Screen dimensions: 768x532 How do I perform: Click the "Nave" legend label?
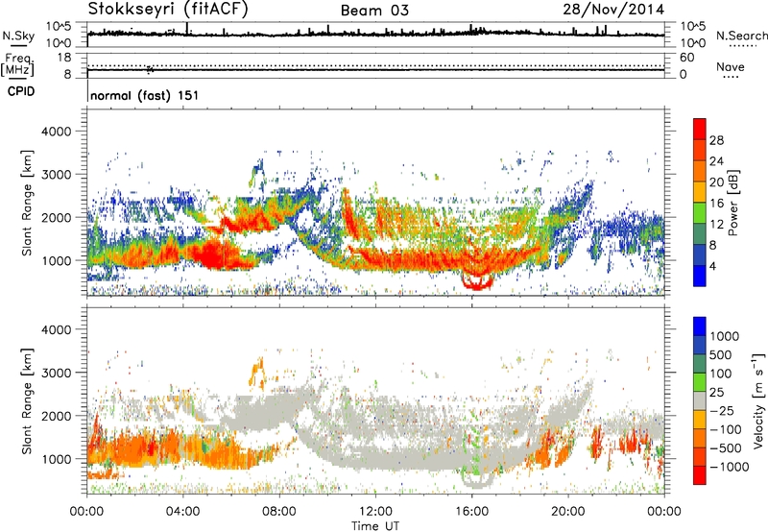point(731,66)
